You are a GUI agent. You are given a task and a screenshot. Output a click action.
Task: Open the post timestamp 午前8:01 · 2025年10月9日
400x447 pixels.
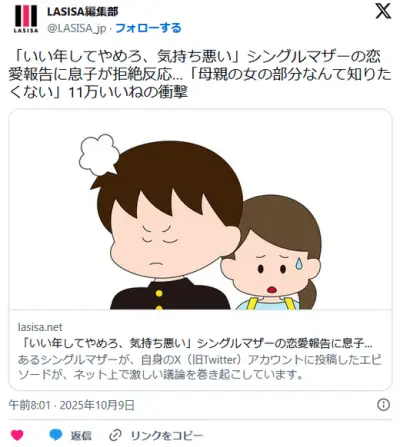pos(72,405)
